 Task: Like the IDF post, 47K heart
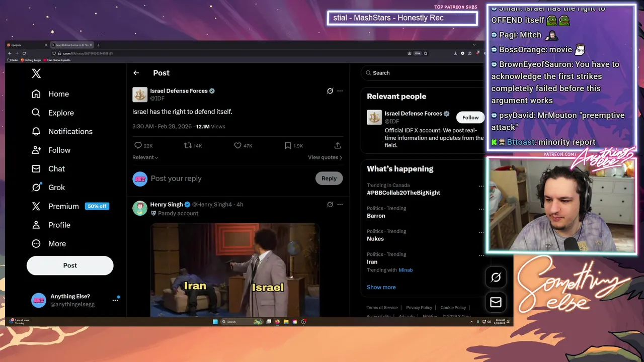237,145
